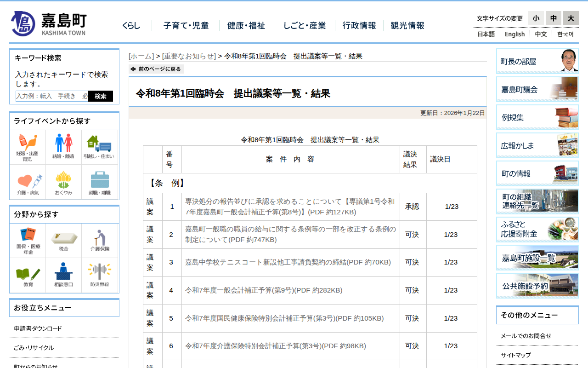Go back using 前のページに戻る button
The height and width of the screenshot is (368, 588).
(156, 69)
